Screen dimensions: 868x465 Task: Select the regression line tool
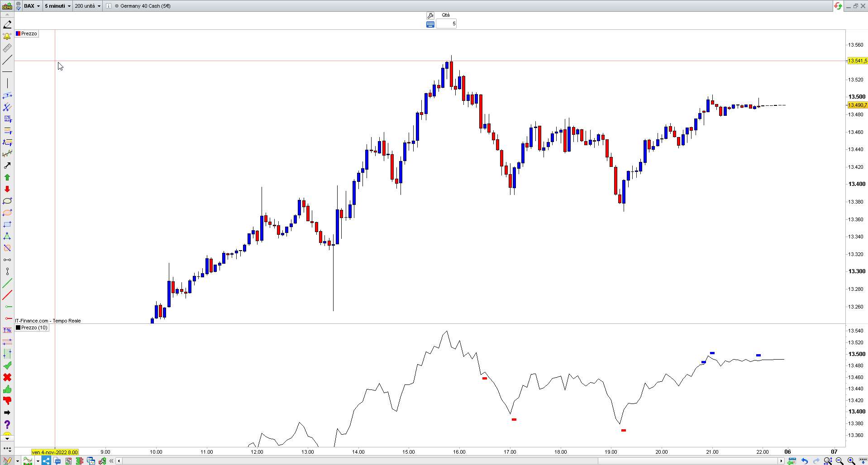[x=7, y=154]
